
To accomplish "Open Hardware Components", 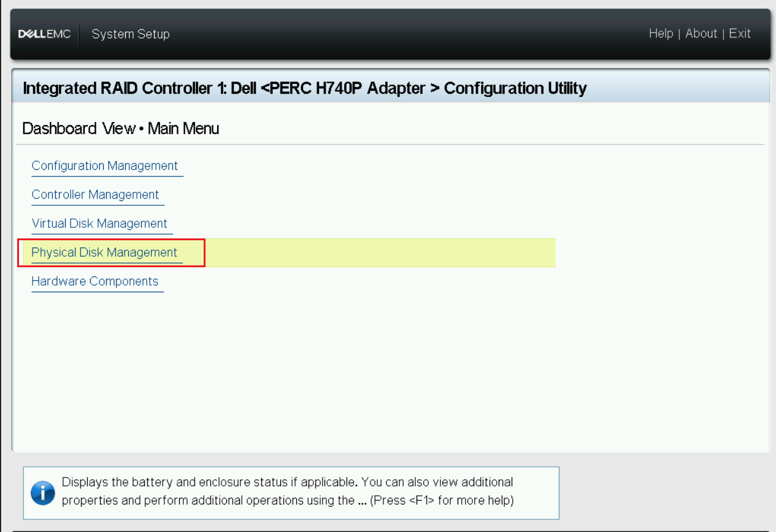I will click(95, 281).
